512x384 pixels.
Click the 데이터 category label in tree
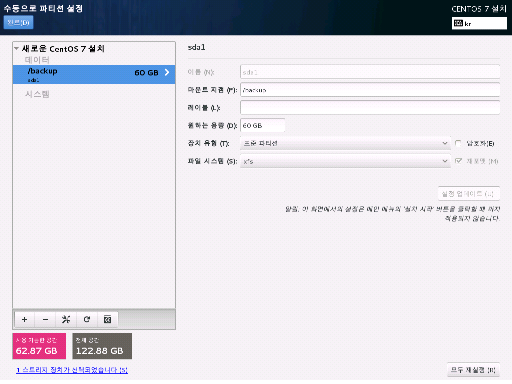[37, 60]
